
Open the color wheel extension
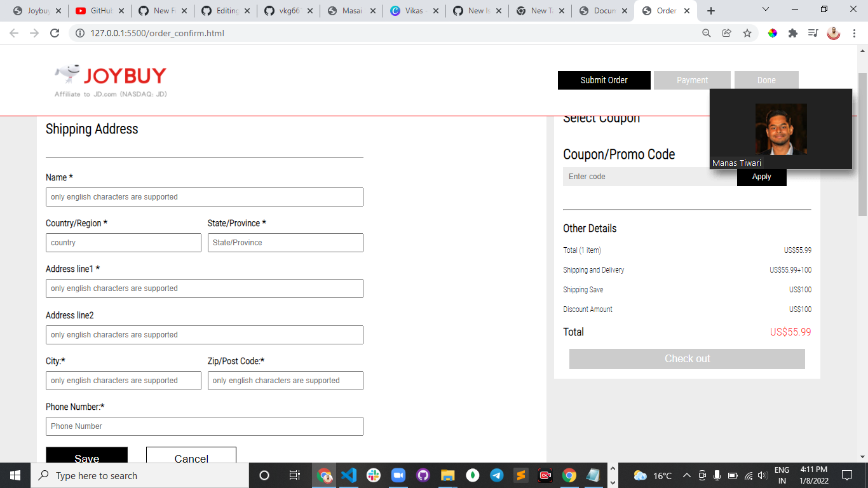(x=773, y=32)
